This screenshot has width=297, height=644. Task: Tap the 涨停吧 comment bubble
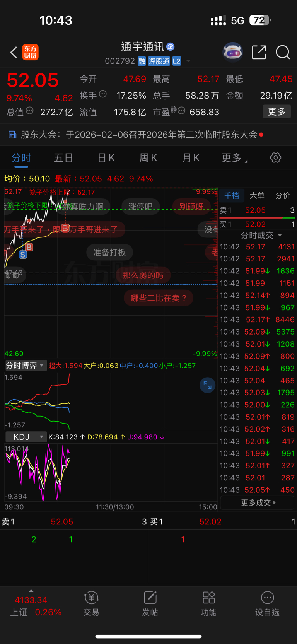coord(140,207)
